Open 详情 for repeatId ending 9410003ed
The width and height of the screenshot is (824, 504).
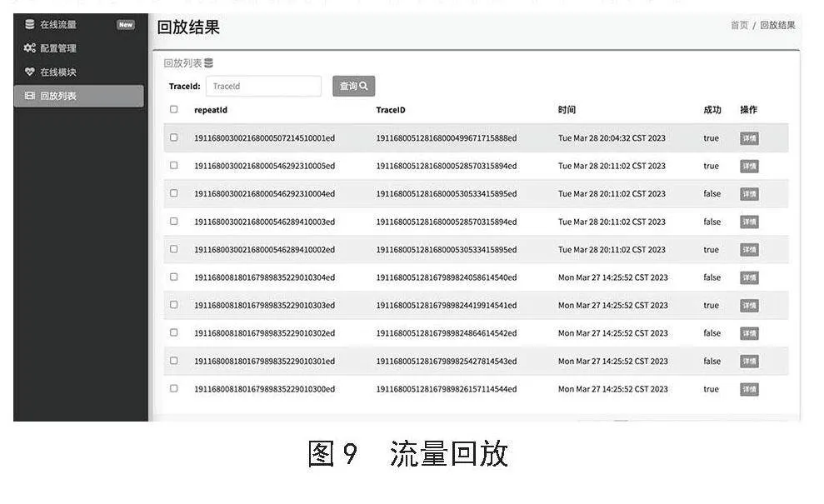pos(749,222)
